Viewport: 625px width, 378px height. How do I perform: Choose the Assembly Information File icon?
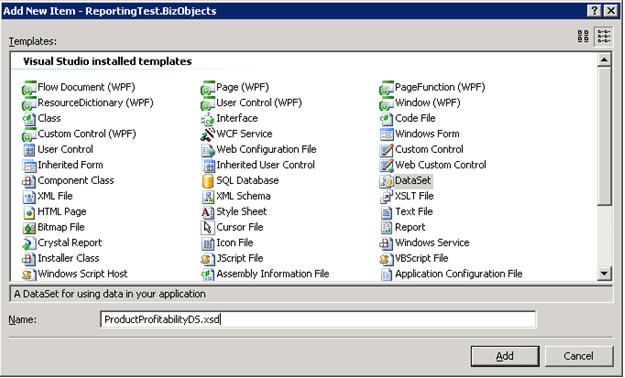(x=208, y=274)
